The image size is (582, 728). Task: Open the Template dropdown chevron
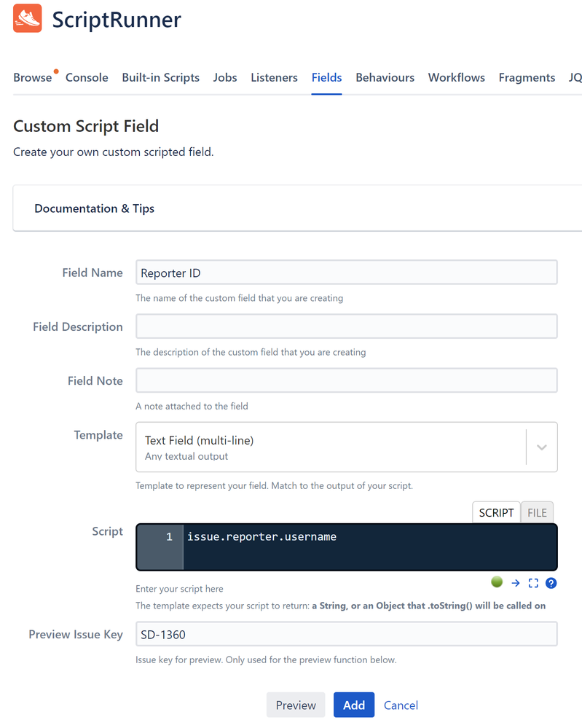pyautogui.click(x=542, y=447)
